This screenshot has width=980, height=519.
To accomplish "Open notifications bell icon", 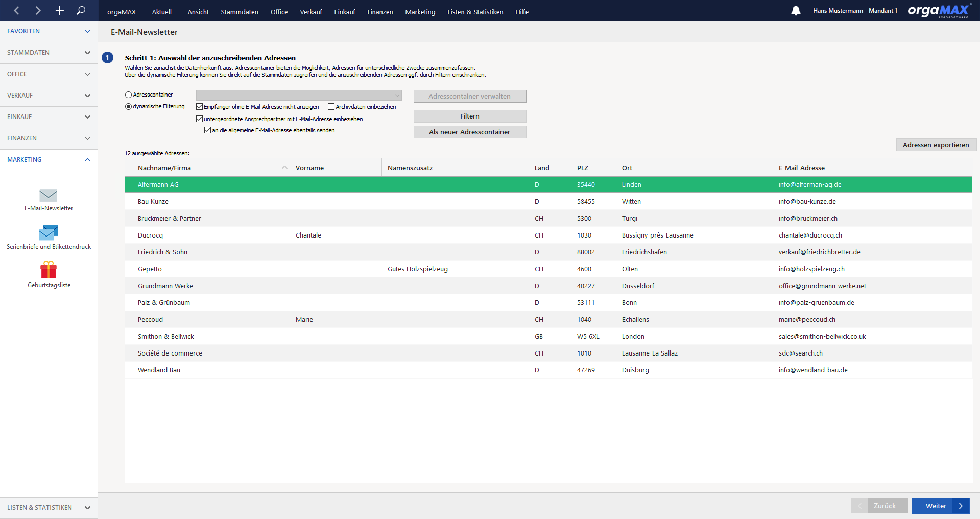I will (796, 11).
